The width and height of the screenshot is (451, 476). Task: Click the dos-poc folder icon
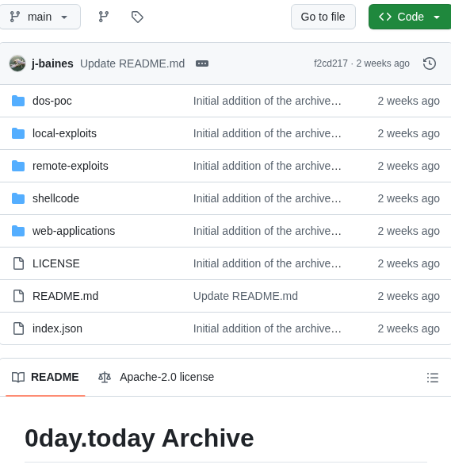18,101
